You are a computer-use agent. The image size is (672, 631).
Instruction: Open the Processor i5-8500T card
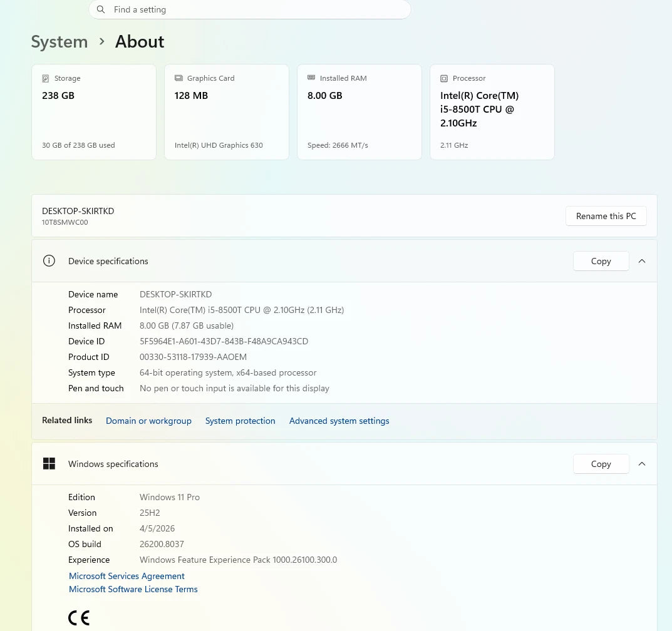(492, 112)
